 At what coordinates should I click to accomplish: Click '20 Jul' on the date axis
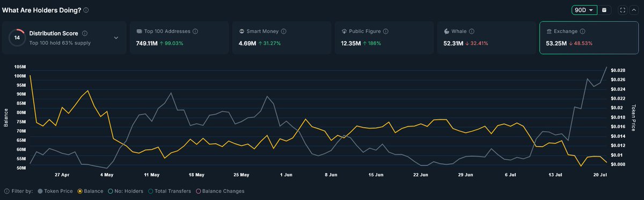point(600,175)
